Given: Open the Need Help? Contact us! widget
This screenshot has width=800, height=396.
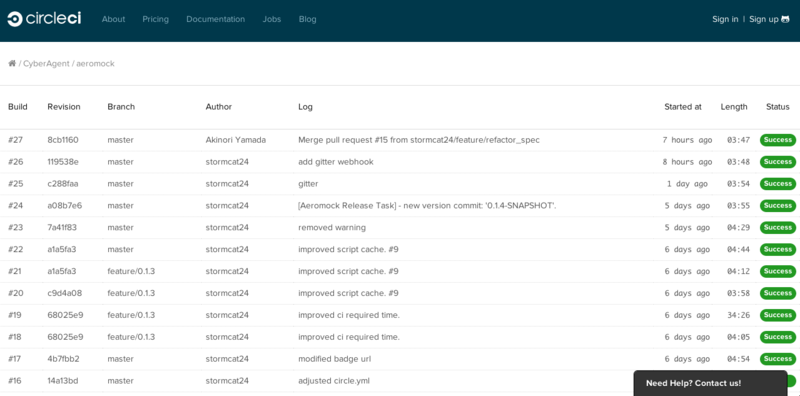Looking at the screenshot, I should (x=710, y=383).
